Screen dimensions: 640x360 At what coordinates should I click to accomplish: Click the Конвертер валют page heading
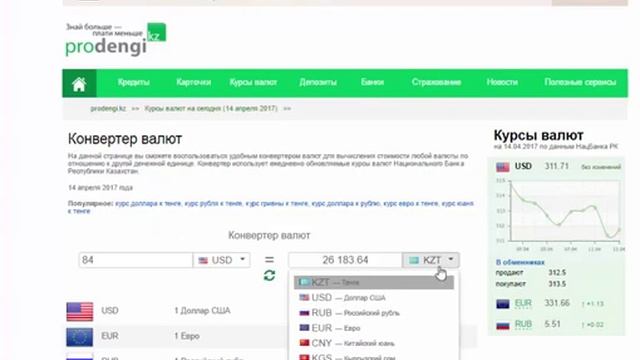pyautogui.click(x=125, y=139)
